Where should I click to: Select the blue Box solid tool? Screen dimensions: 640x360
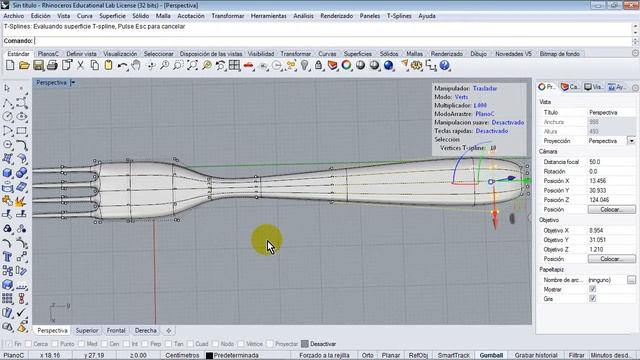7,173
